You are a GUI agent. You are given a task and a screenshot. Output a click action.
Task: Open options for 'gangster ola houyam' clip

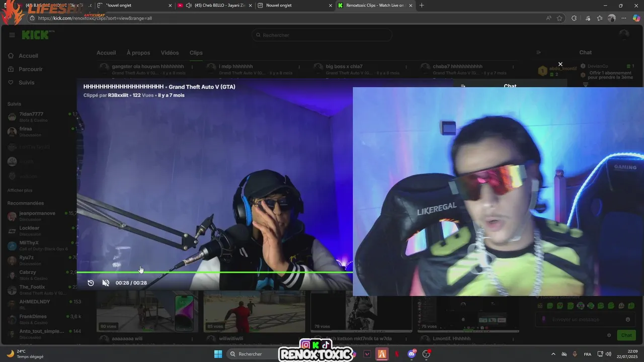tap(192, 67)
